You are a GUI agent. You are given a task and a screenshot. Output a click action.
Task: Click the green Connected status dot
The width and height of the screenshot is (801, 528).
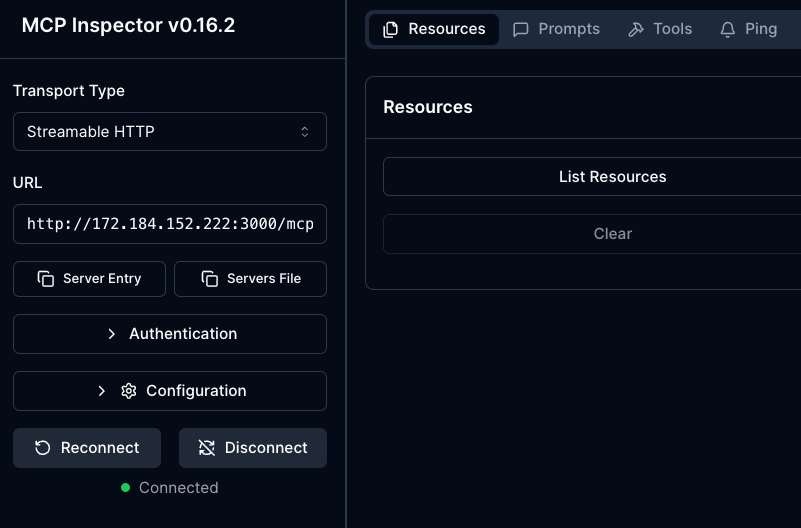pos(125,488)
